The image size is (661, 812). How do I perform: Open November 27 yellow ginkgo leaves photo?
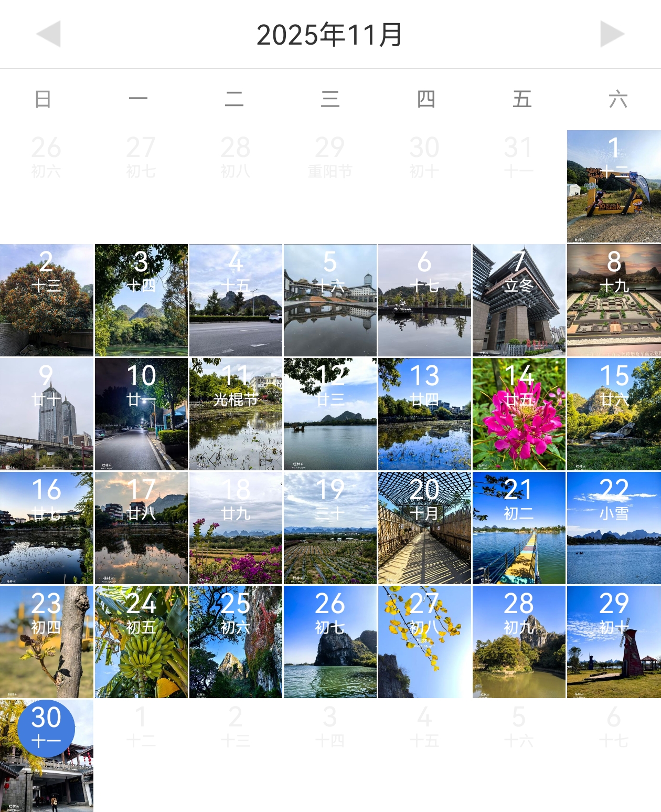pos(424,642)
